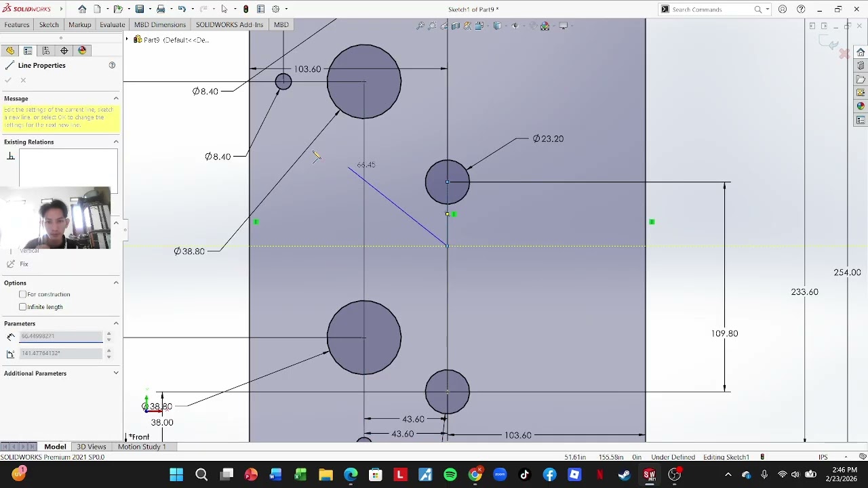Viewport: 868px width, 488px height.
Task: Open Appearances color ball in task pane
Action: click(861, 106)
